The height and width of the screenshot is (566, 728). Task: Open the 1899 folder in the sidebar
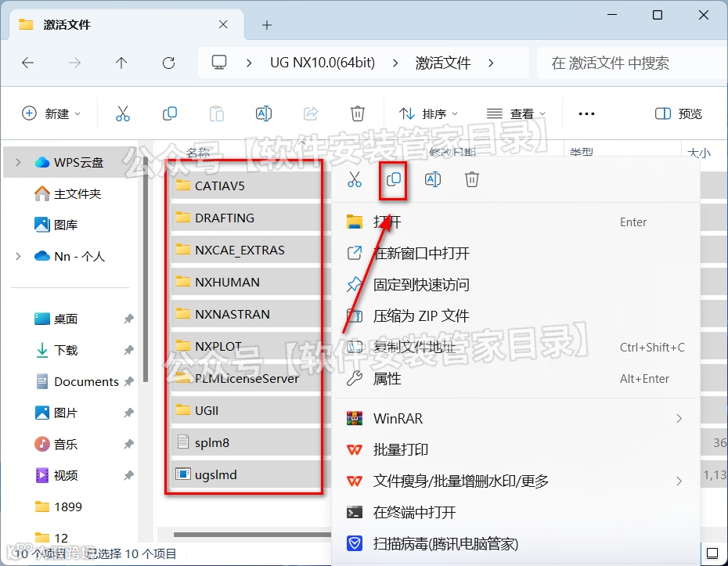point(59,507)
